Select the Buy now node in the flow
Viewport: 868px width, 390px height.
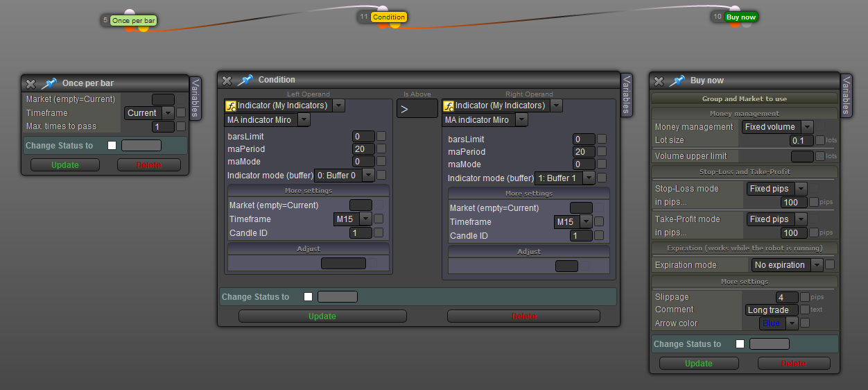740,17
